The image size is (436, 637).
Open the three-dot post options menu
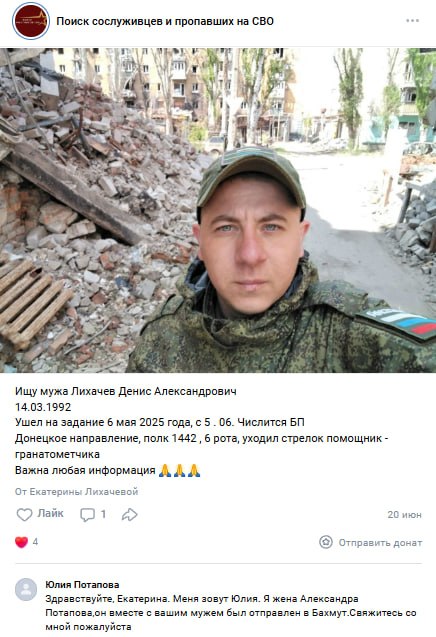coord(412,21)
